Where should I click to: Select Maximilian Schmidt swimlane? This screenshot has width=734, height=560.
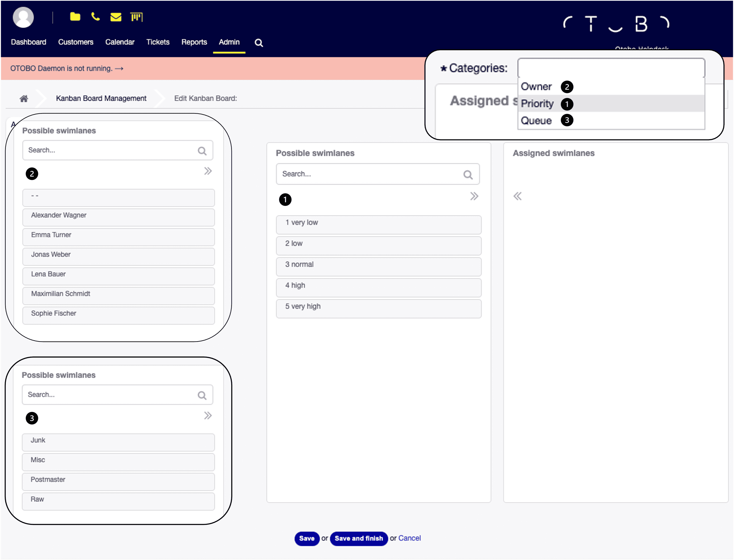pos(118,296)
